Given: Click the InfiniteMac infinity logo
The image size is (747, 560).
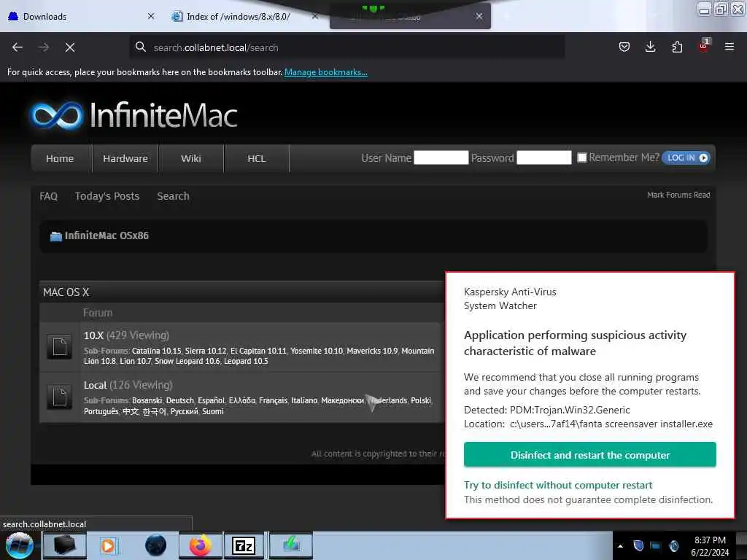Looking at the screenshot, I should 56,115.
